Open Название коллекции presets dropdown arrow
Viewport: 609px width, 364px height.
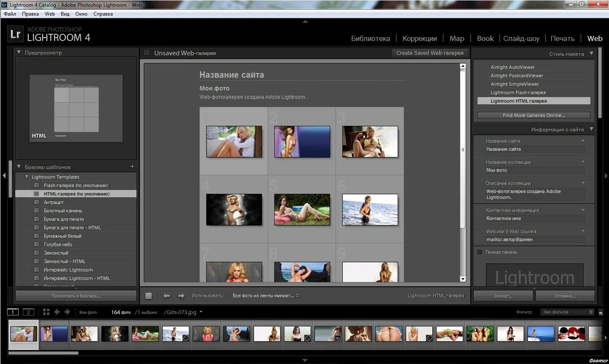click(583, 162)
